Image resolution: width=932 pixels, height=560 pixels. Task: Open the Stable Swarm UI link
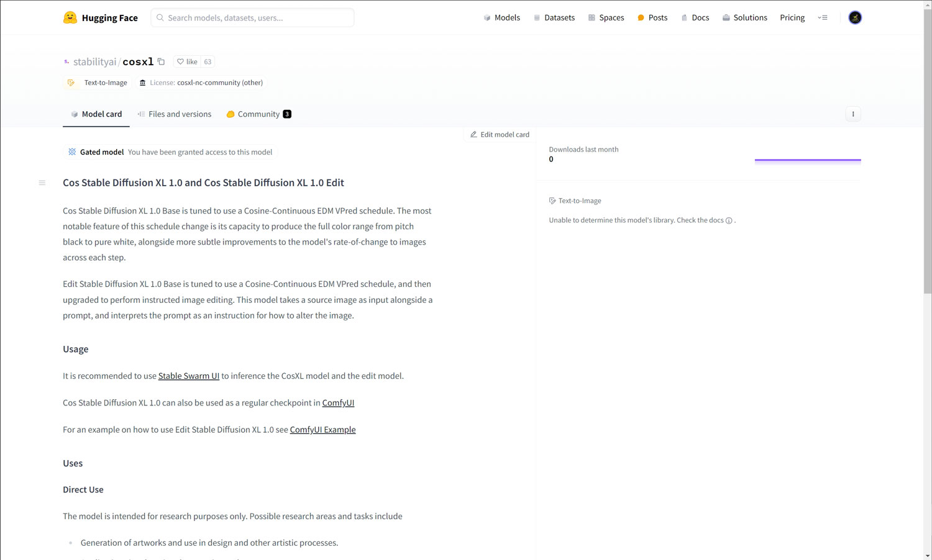click(188, 376)
